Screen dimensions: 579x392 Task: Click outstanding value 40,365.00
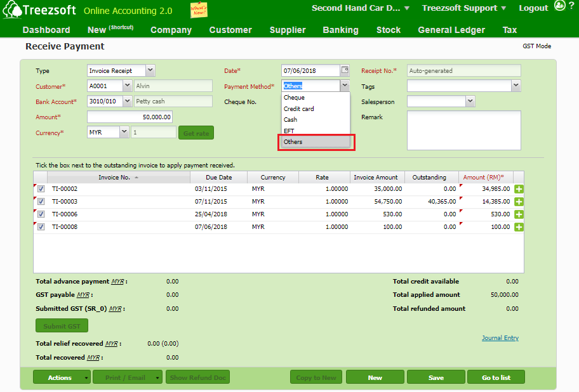[x=442, y=201]
